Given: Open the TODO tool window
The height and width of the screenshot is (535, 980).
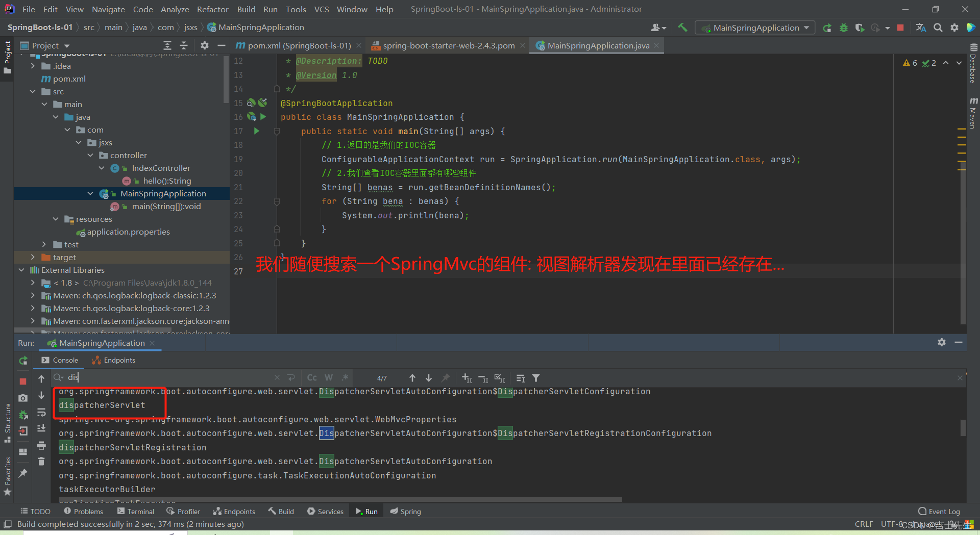Looking at the screenshot, I should click(35, 511).
